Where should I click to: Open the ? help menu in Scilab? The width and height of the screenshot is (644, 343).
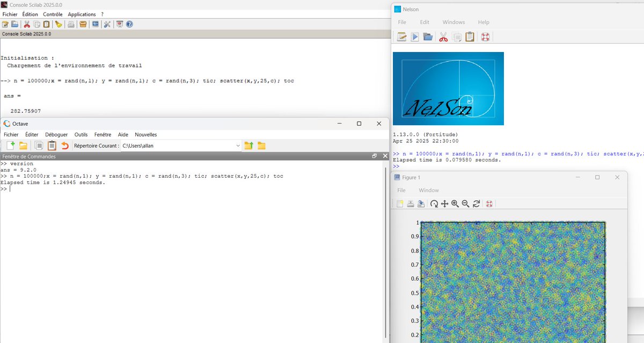pos(102,14)
